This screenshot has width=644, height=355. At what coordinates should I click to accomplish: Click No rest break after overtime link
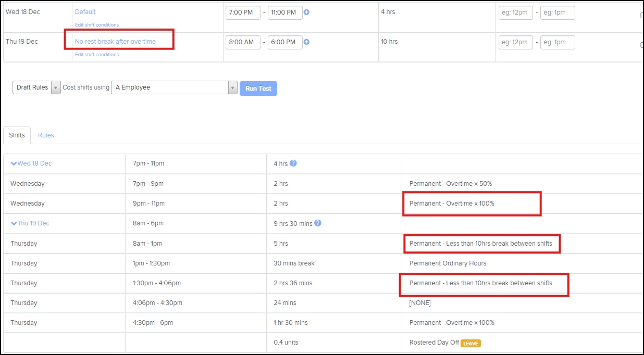[115, 42]
